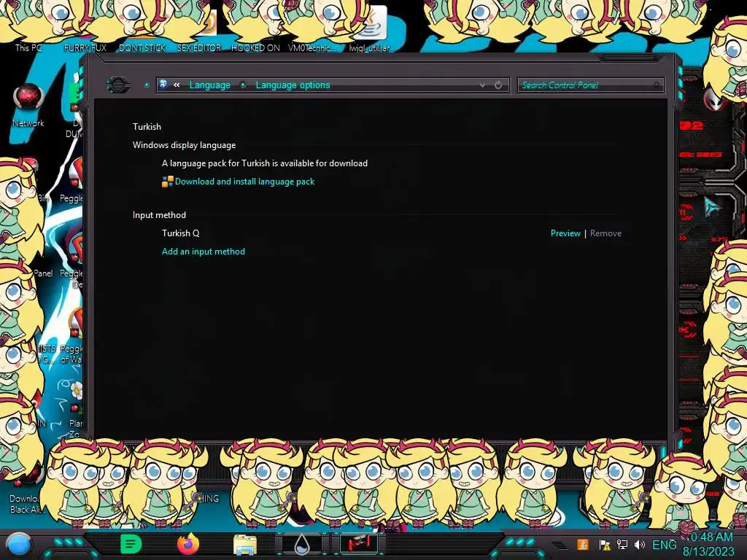Screen dimensions: 747x560
Task: Click the search magnifier icon
Action: coord(657,85)
